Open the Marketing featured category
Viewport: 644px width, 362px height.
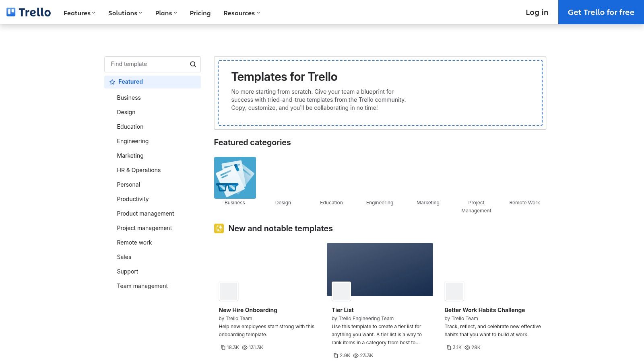coord(428,203)
